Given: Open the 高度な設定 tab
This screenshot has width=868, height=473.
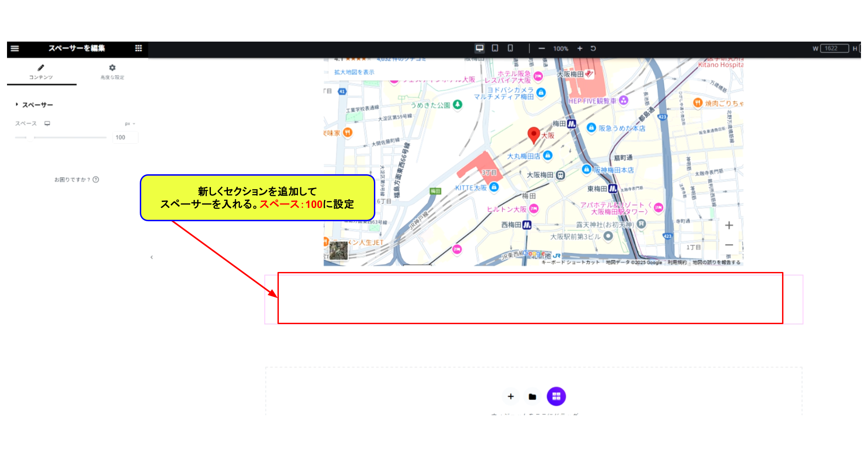Looking at the screenshot, I should point(112,72).
